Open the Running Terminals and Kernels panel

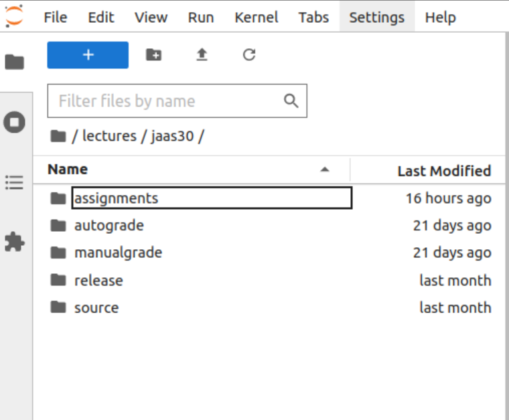pyautogui.click(x=15, y=123)
